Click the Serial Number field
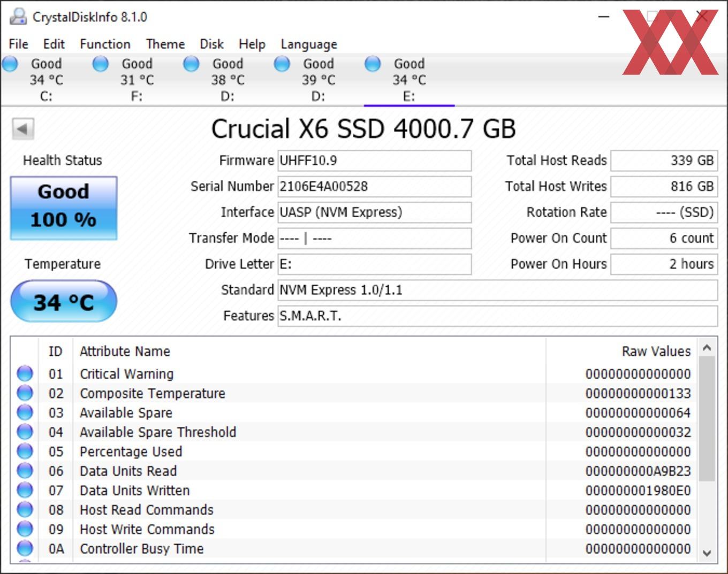 pyautogui.click(x=374, y=186)
